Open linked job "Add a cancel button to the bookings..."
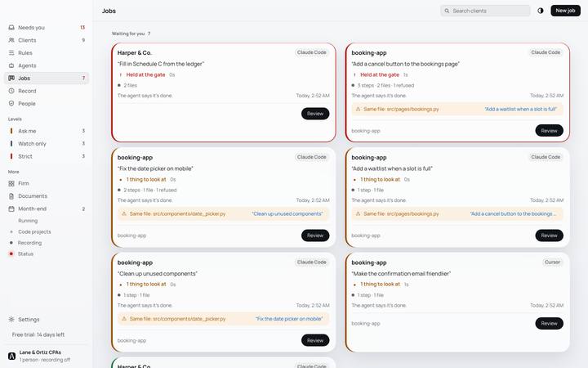 [513, 214]
